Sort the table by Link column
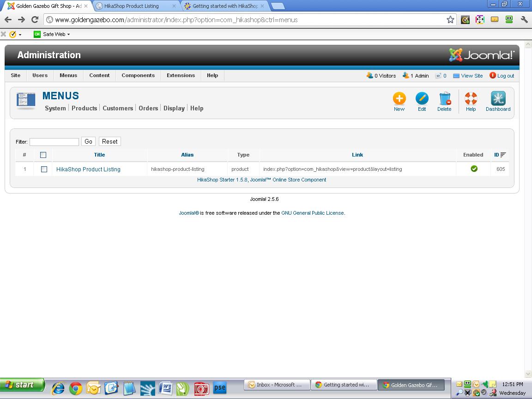532x399 pixels. tap(357, 155)
